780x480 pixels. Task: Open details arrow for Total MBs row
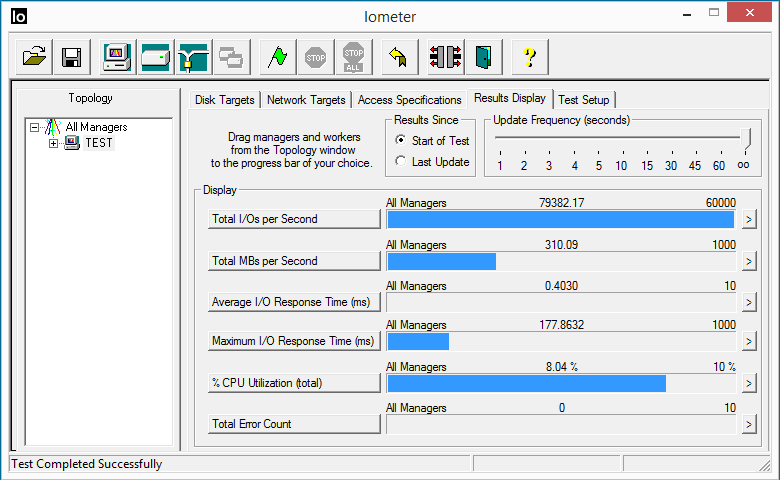[749, 261]
